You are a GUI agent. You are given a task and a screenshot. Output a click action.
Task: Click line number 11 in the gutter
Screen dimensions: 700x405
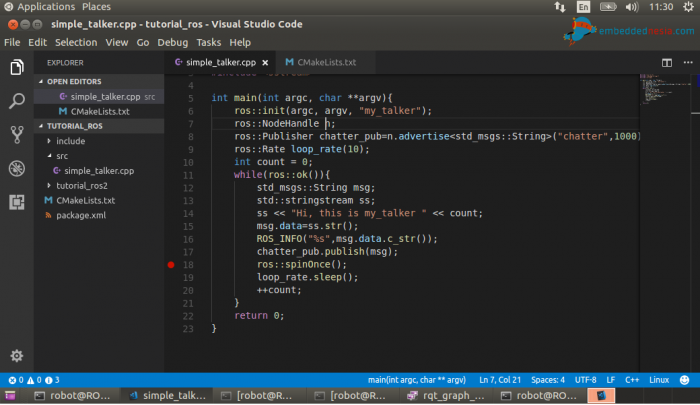click(x=188, y=175)
